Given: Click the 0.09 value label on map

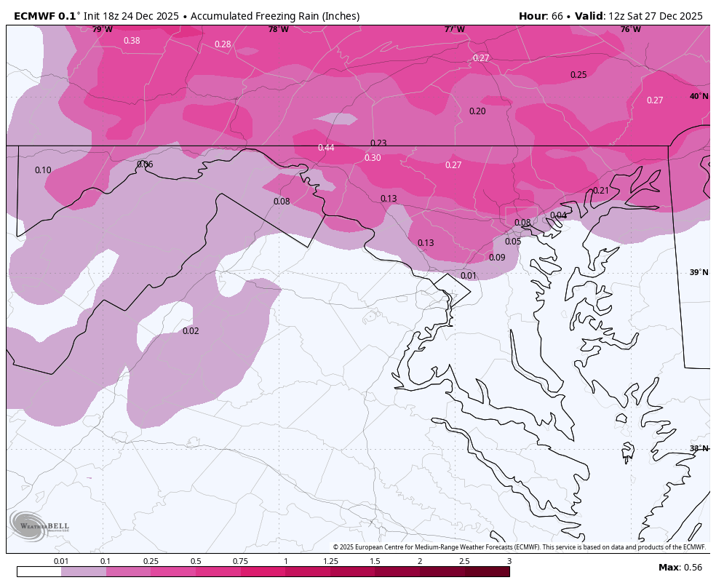Looking at the screenshot, I should 497,258.
